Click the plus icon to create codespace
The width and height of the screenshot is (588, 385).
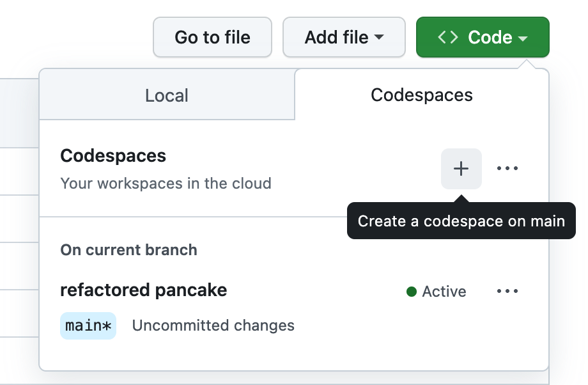pyautogui.click(x=461, y=168)
